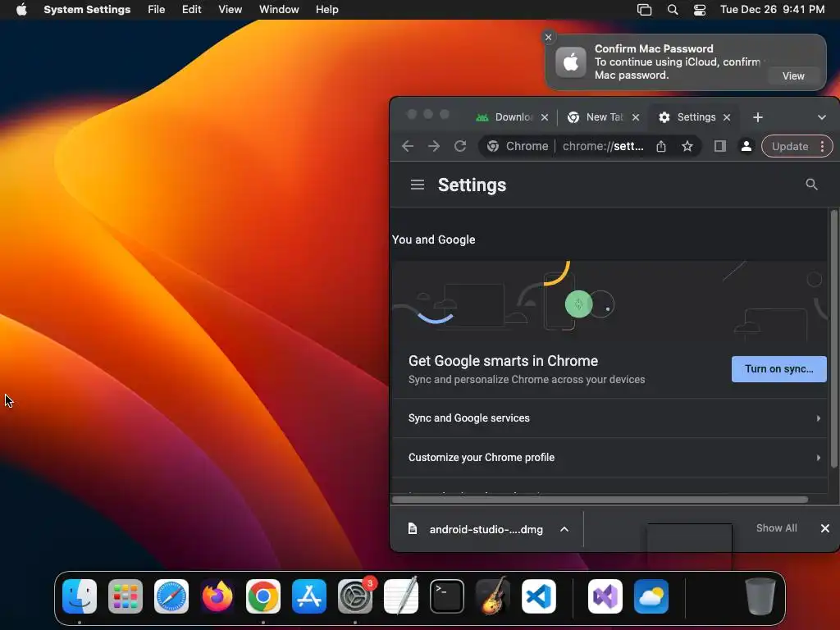Open the weather cloud app in Dock
840x630 pixels.
[x=651, y=596]
